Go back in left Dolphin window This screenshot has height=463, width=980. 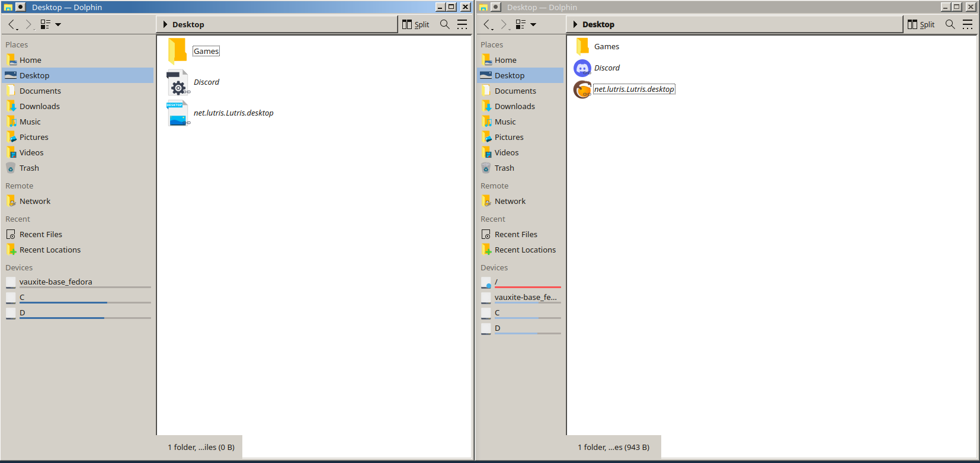pos(12,24)
